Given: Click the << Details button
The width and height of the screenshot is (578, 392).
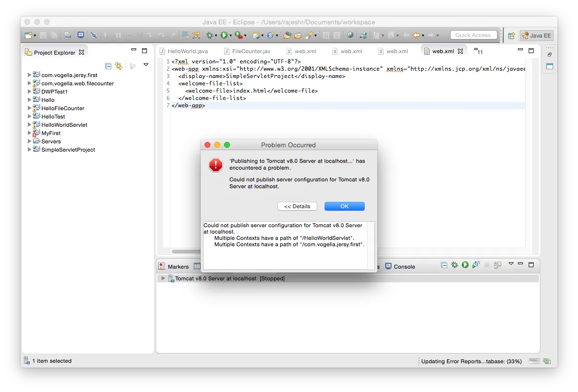Looking at the screenshot, I should tap(297, 206).
